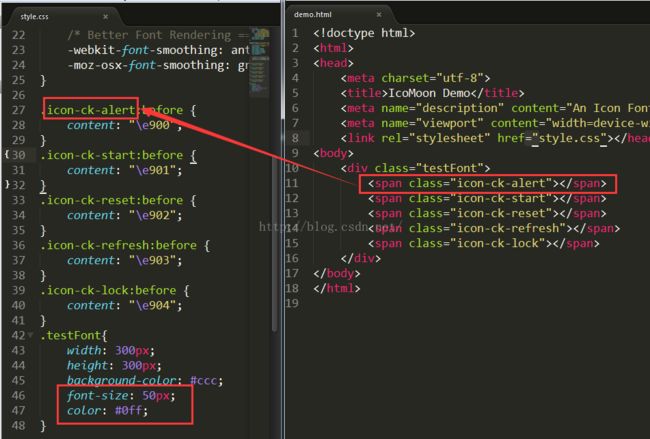The height and width of the screenshot is (439, 650).
Task: Click the content "\e902" declaration
Action: point(124,215)
